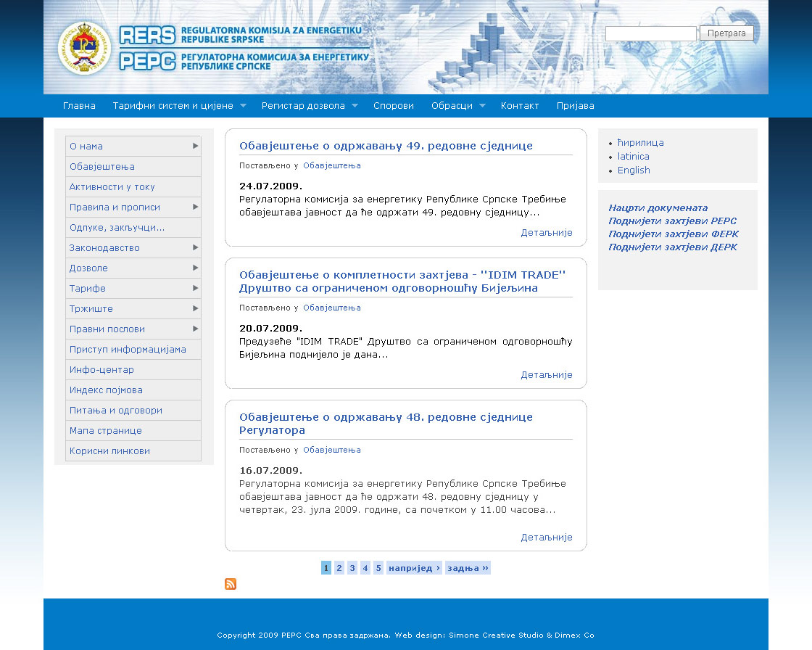Open Обавјештења in the sidebar
The image size is (812, 650).
click(133, 167)
